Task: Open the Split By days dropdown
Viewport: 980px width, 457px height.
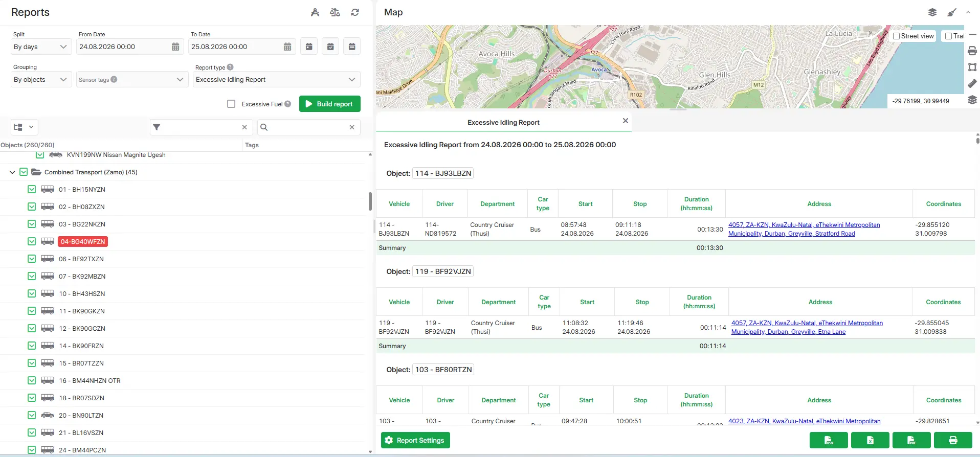Action: tap(41, 47)
